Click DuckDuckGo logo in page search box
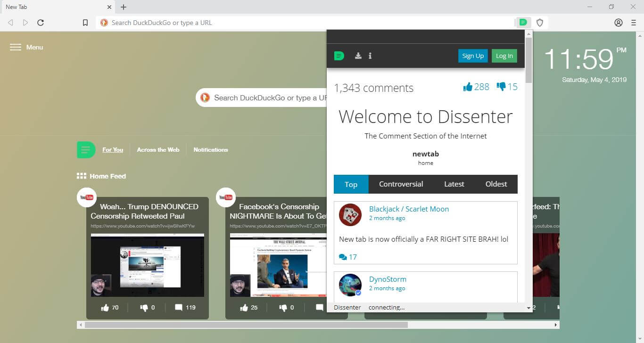The image size is (644, 343). [x=205, y=98]
